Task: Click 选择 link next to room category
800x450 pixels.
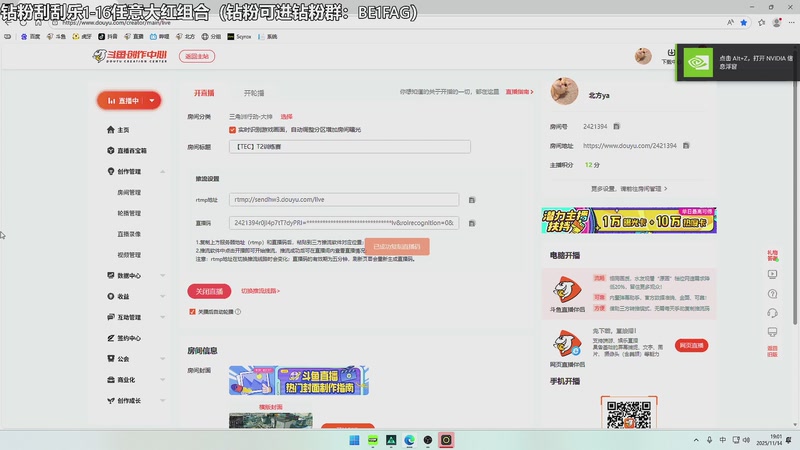Action: pyautogui.click(x=287, y=117)
